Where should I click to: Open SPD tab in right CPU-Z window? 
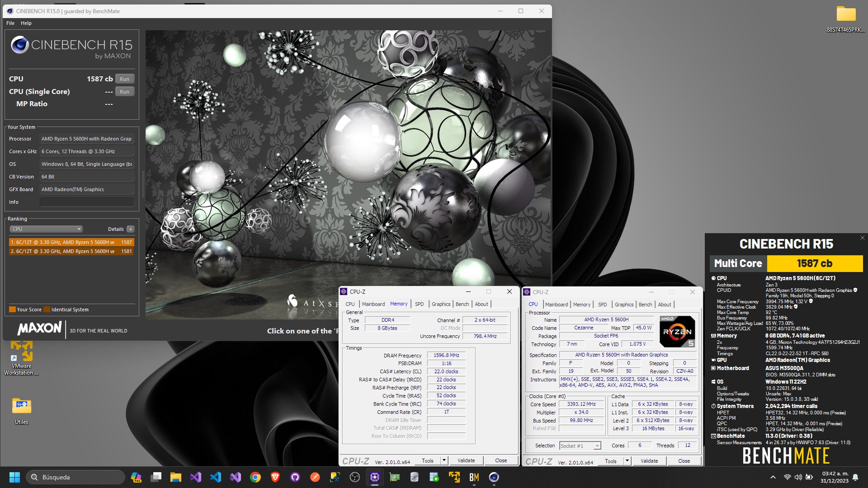(x=603, y=305)
